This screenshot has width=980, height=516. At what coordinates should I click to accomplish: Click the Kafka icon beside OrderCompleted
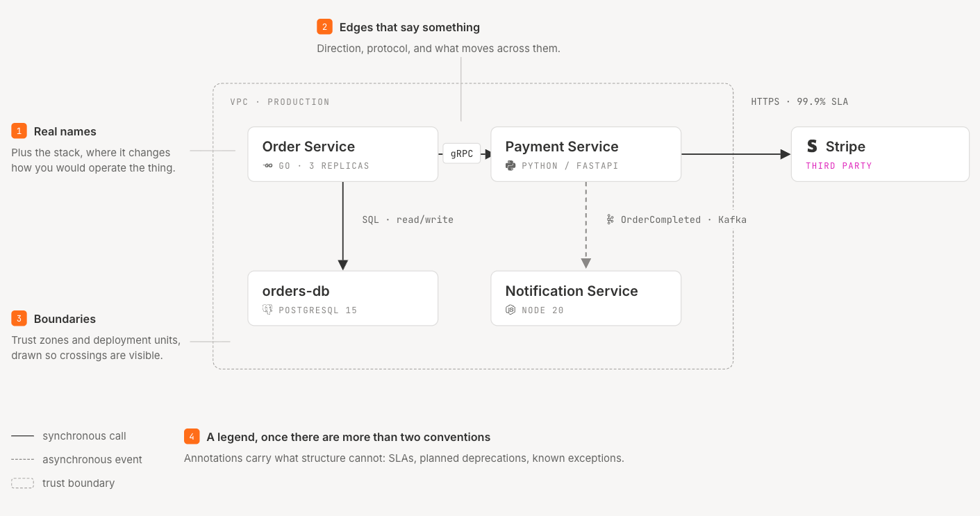(x=611, y=219)
